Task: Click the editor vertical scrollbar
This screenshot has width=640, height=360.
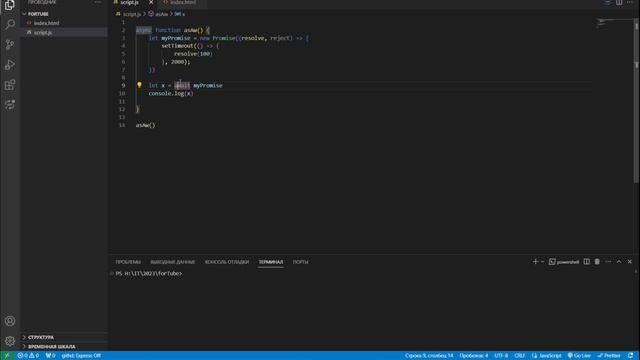Action: click(636, 102)
